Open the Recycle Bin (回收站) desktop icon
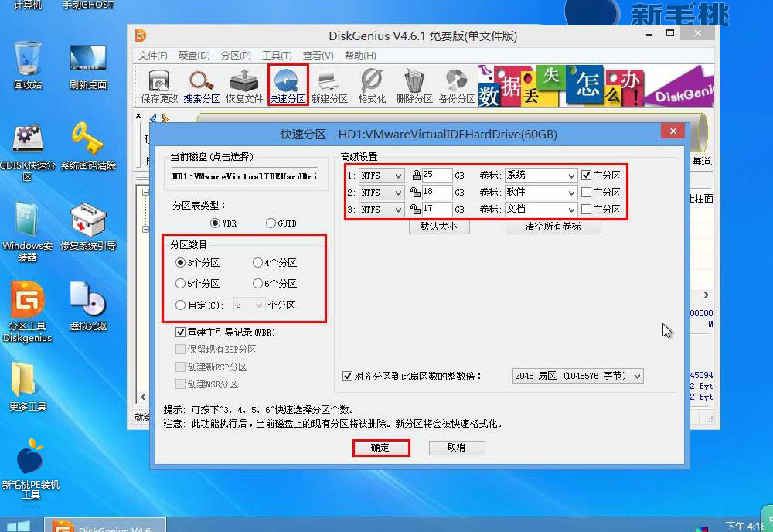773x532 pixels. coord(28,65)
